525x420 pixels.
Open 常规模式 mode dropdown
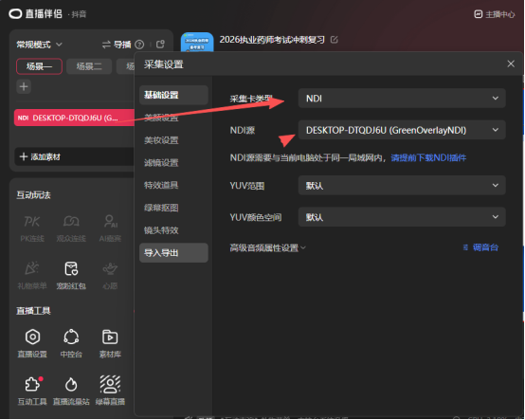39,45
